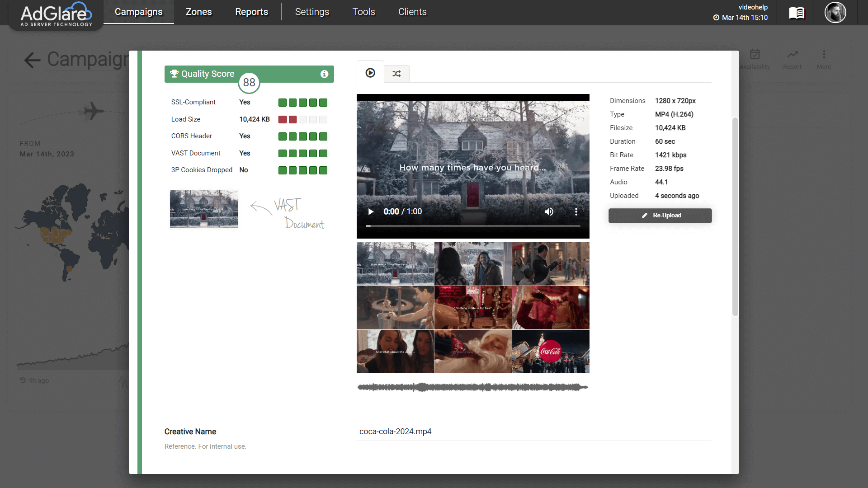Screen dimensions: 868x488
Task: Select the woman drinking Coke frame
Action: click(x=551, y=308)
